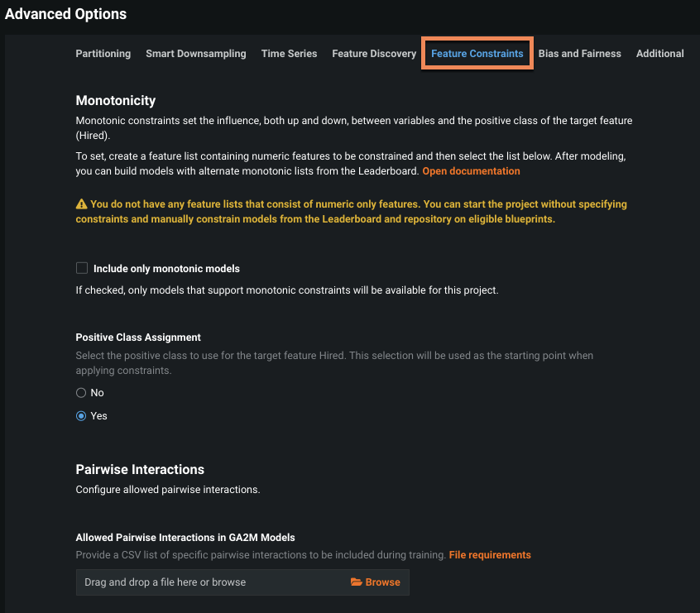
Task: Select the Yes positive class radio button
Action: point(81,416)
